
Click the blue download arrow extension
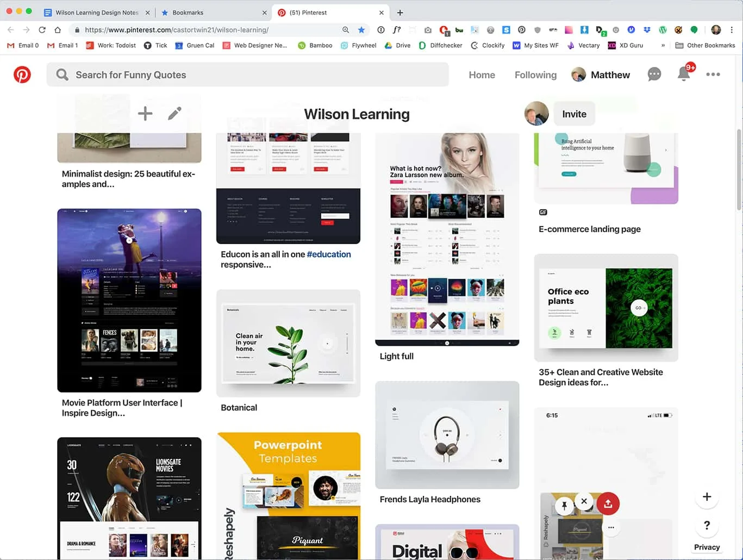point(584,30)
